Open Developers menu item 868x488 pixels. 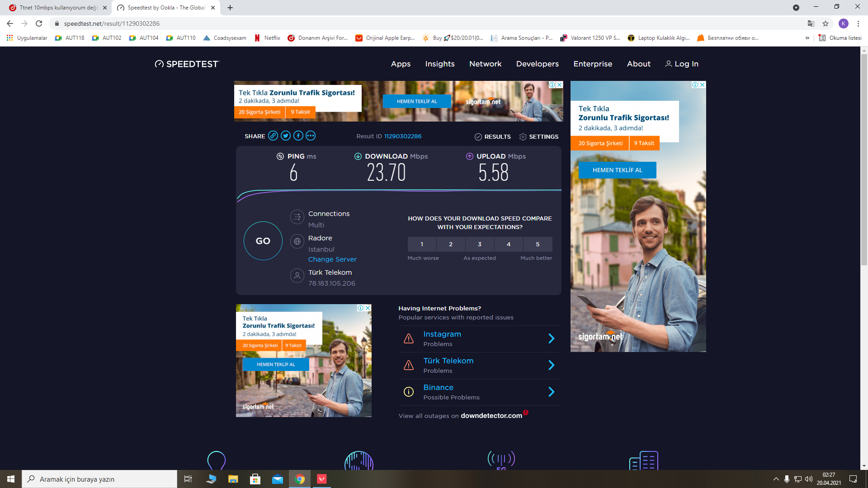click(538, 64)
